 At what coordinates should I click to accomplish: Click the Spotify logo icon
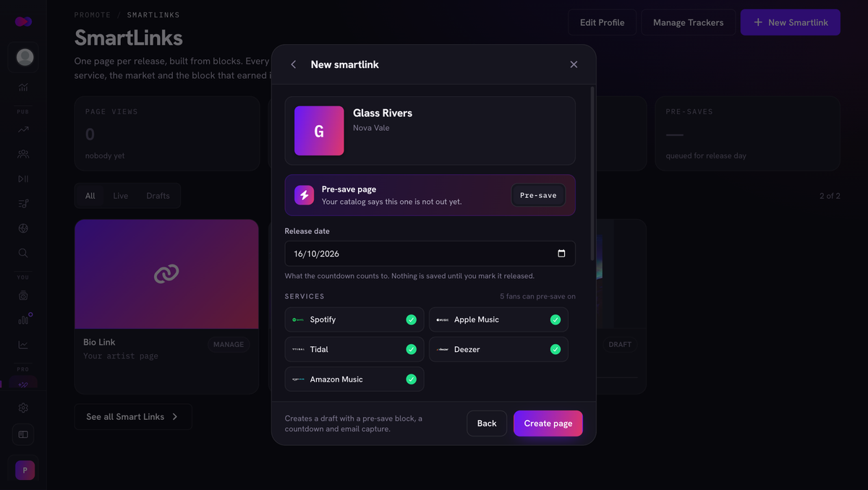coord(298,319)
